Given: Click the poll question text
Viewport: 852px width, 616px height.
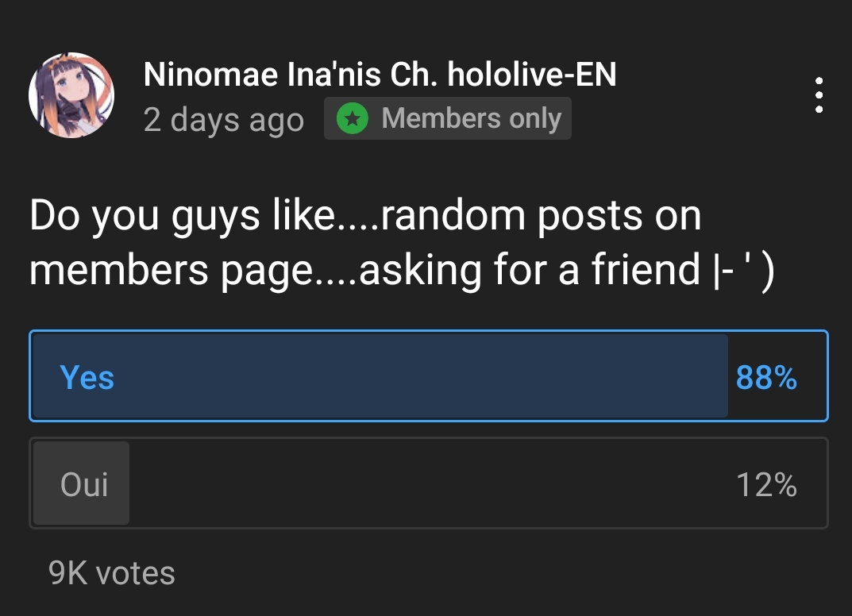Looking at the screenshot, I should (x=402, y=242).
